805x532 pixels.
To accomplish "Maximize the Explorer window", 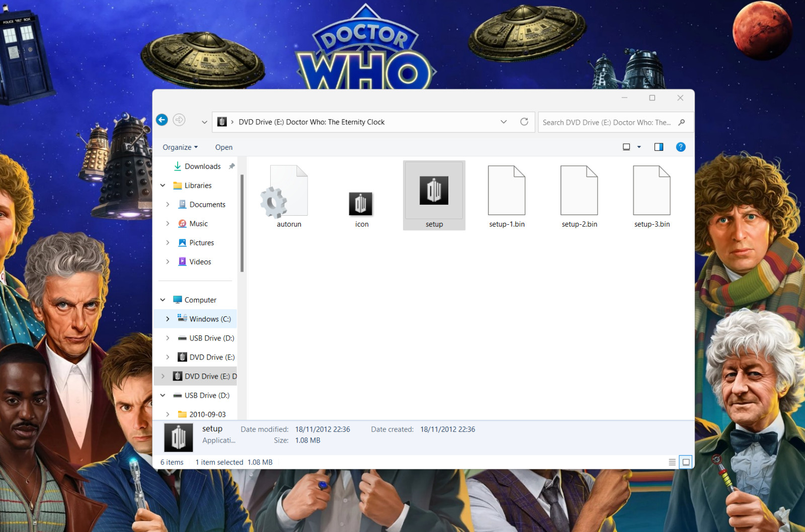I will point(652,98).
